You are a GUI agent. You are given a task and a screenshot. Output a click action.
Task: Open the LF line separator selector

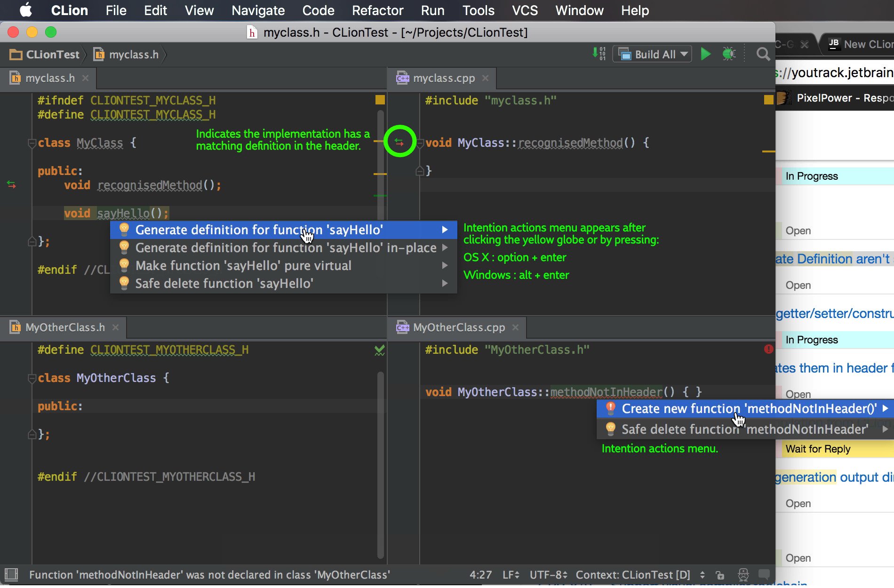pyautogui.click(x=511, y=575)
